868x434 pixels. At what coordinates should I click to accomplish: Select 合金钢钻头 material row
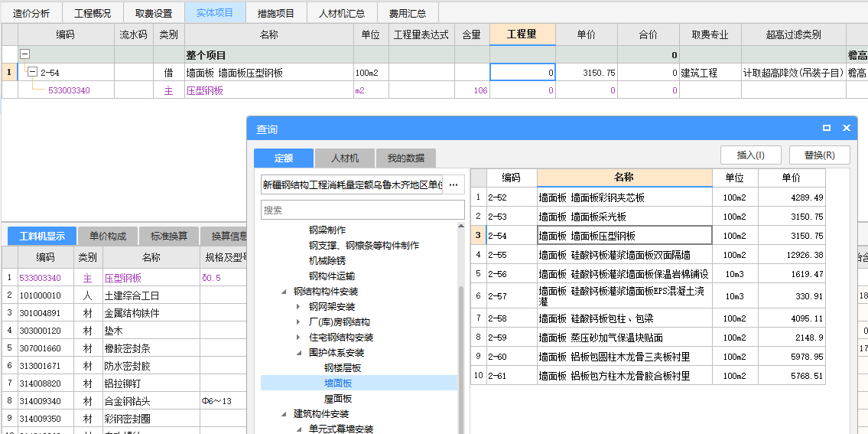pyautogui.click(x=125, y=401)
